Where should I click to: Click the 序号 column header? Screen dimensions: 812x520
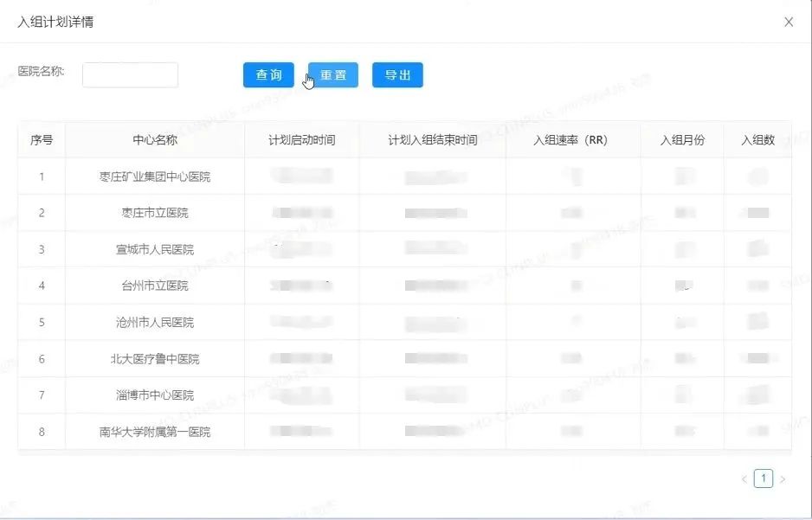[42, 140]
